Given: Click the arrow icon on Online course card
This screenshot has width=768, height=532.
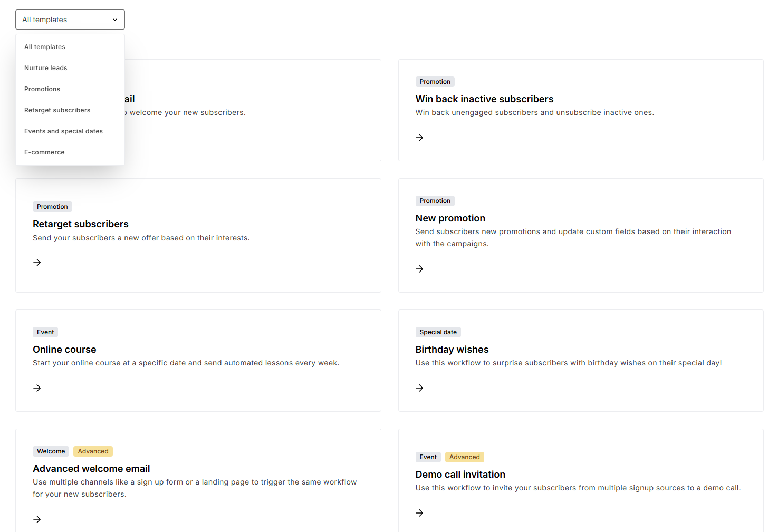Looking at the screenshot, I should click(x=37, y=388).
